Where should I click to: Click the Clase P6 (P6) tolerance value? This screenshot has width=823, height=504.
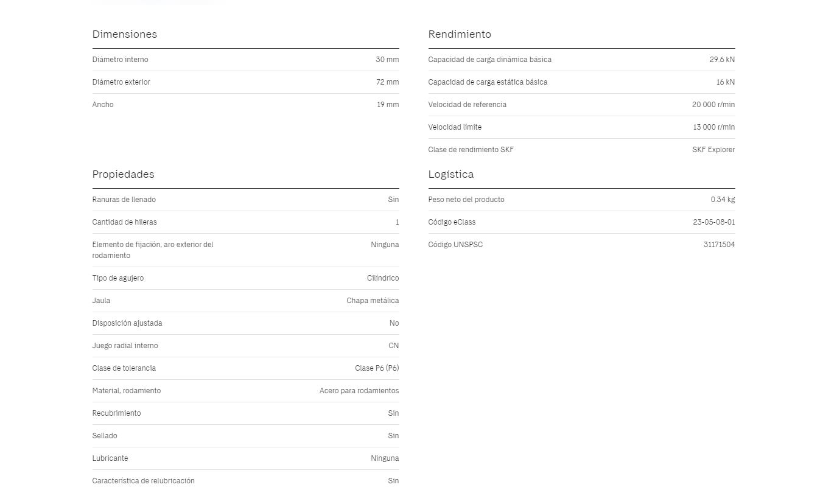[377, 368]
